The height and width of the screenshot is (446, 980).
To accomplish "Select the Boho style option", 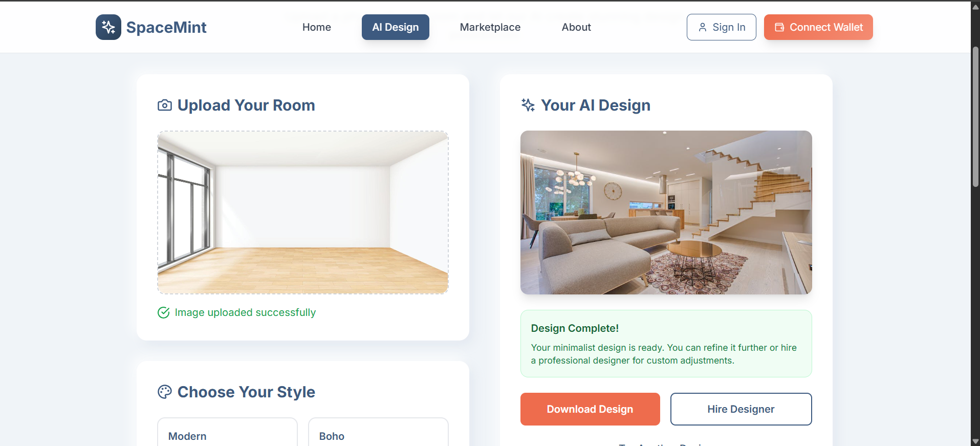I will click(x=378, y=433).
